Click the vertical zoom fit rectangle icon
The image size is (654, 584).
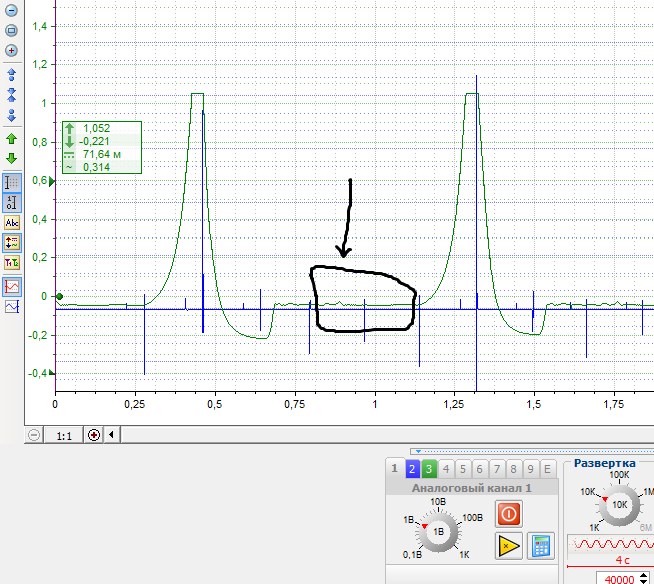click(x=11, y=30)
